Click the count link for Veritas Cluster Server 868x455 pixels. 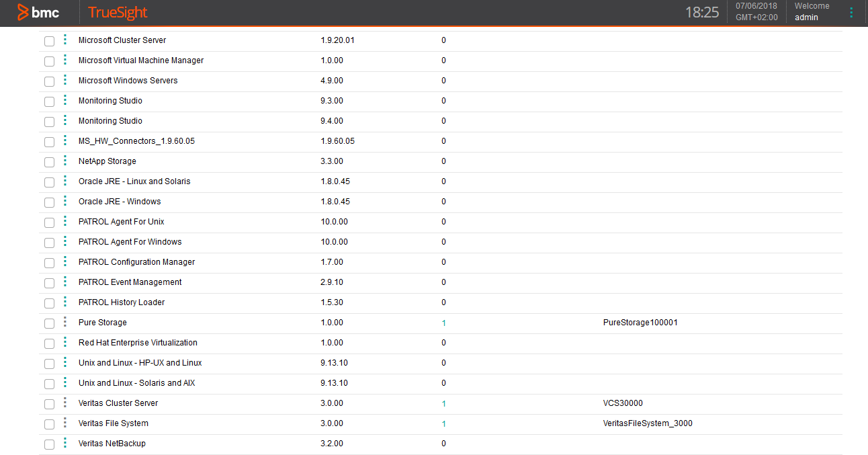[443, 404]
